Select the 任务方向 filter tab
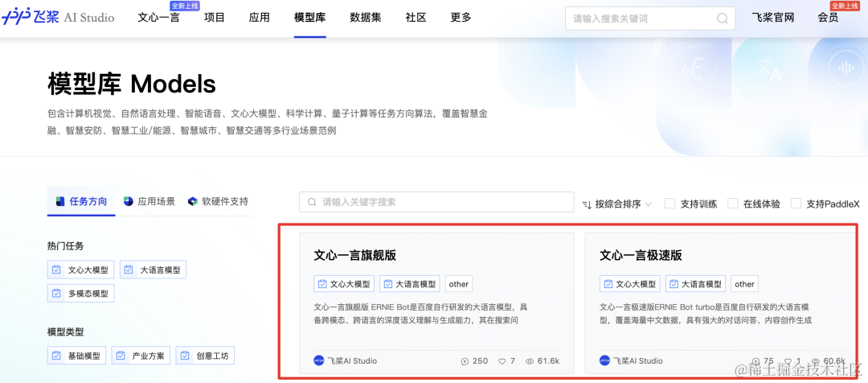Viewport: 868px width, 383px height. click(81, 201)
